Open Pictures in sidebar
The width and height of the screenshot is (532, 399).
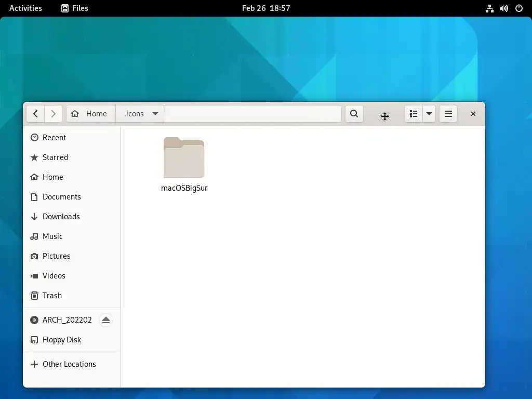72,256
